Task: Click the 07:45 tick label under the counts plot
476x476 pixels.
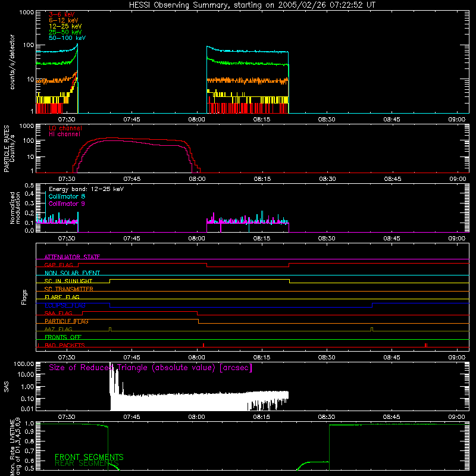Action: tap(131, 120)
